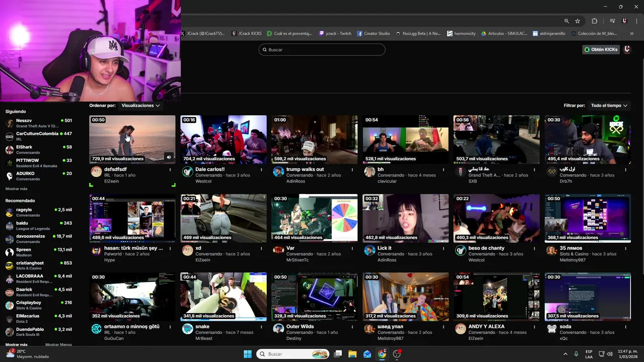644x362 pixels.
Task: Open the JCrack KICKS bookmark
Action: [x=247, y=34]
